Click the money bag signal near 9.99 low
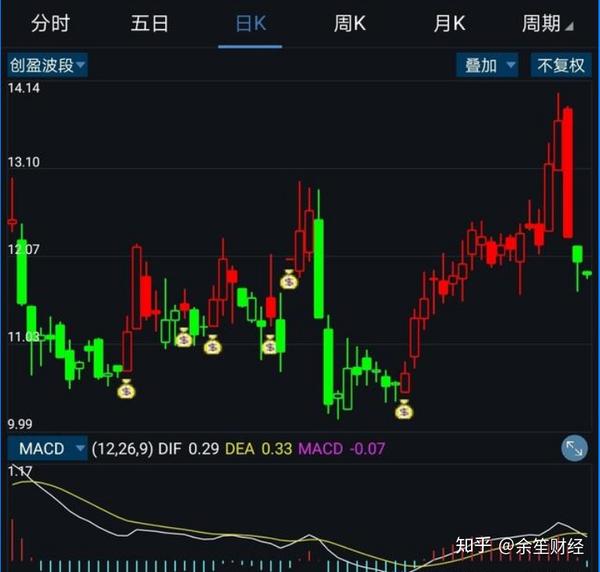This screenshot has height=572, width=600. tap(404, 409)
